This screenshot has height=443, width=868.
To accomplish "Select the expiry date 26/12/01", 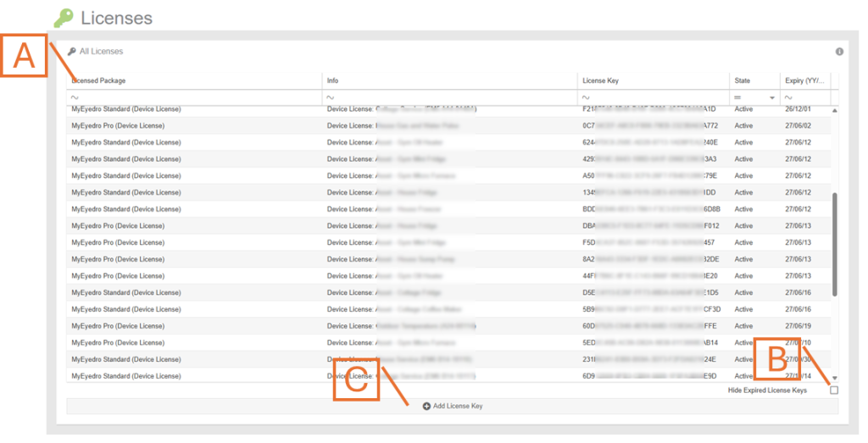I will tap(798, 109).
